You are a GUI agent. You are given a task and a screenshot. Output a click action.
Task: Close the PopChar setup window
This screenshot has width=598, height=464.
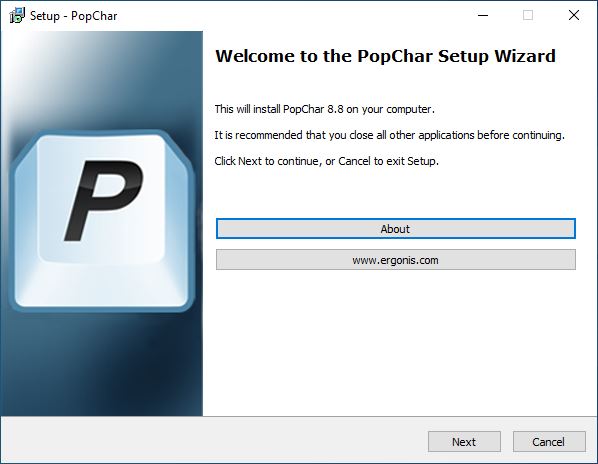(x=574, y=16)
